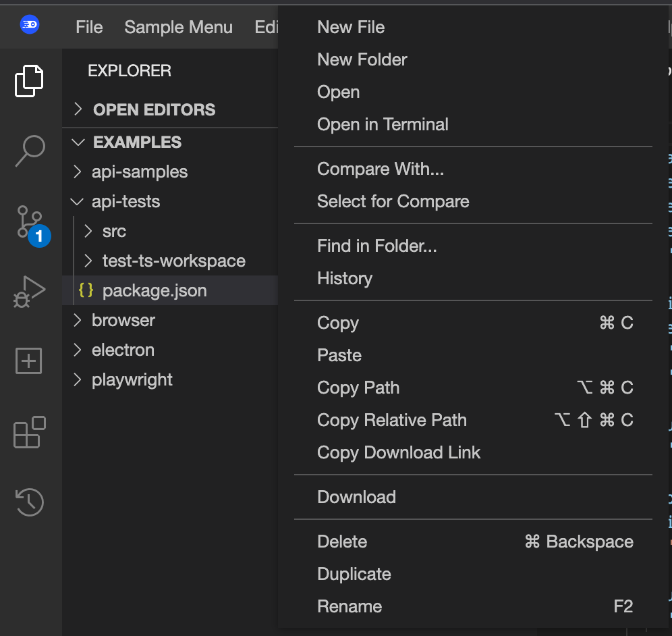Choose Open in Terminal option
The width and height of the screenshot is (672, 636).
tap(383, 125)
